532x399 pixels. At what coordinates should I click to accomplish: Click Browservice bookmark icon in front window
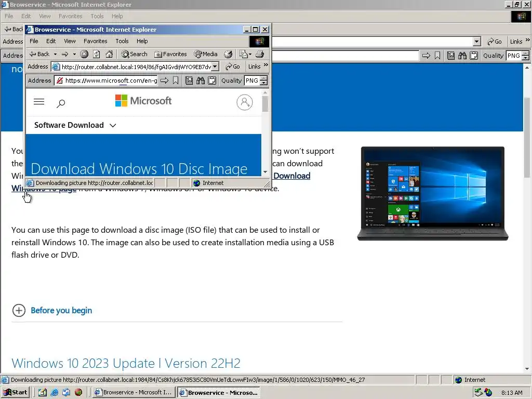pos(176,81)
